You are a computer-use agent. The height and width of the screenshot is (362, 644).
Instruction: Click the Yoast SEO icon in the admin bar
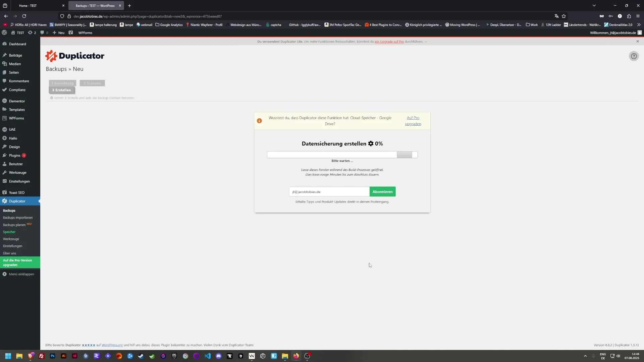(71, 33)
